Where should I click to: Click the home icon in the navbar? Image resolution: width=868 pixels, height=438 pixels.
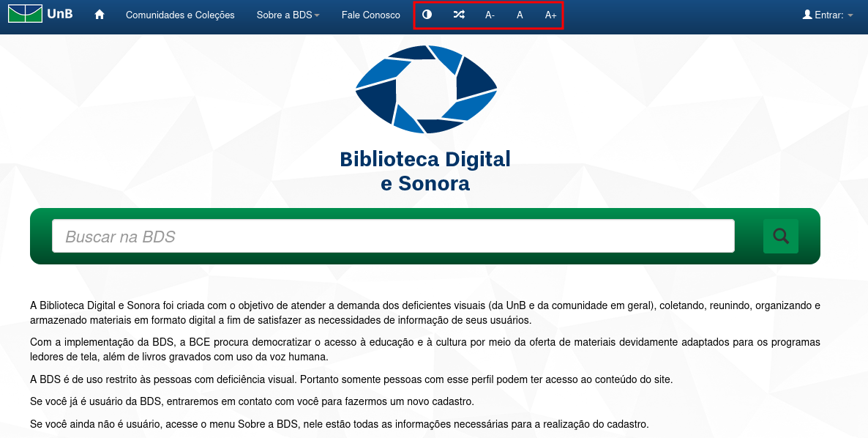click(99, 14)
